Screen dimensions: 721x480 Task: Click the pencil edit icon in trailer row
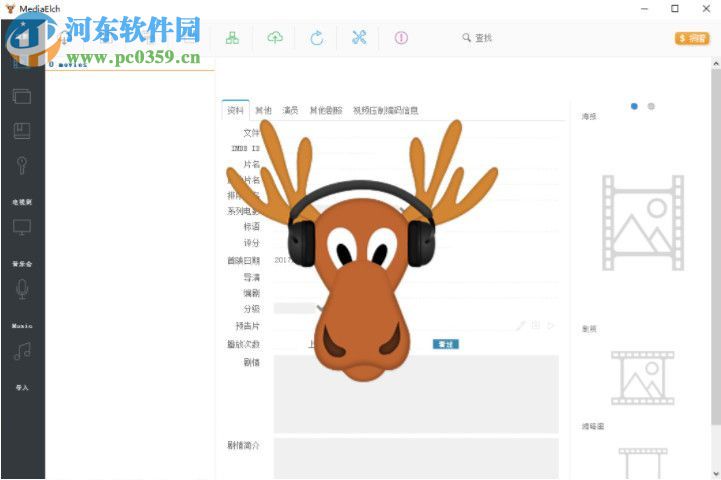pyautogui.click(x=521, y=326)
